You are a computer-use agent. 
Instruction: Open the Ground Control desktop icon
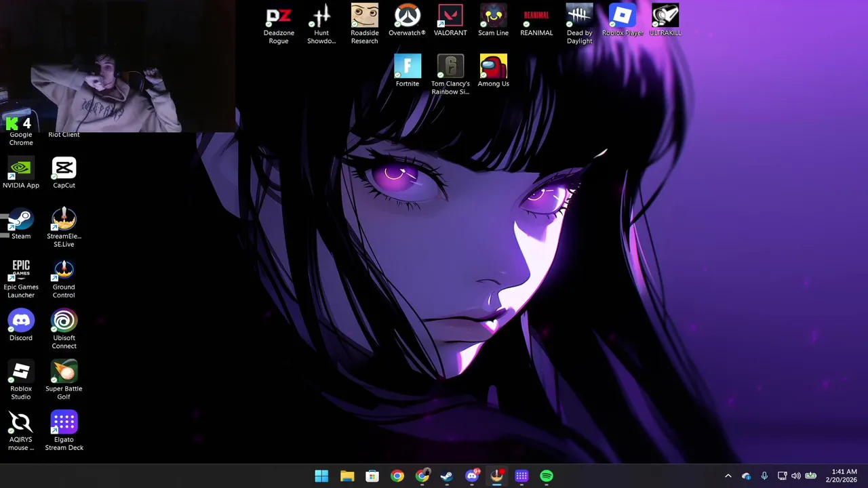64,279
